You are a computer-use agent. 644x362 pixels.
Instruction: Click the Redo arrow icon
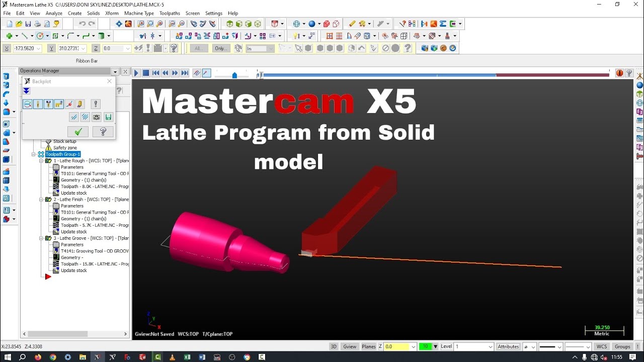(x=92, y=24)
